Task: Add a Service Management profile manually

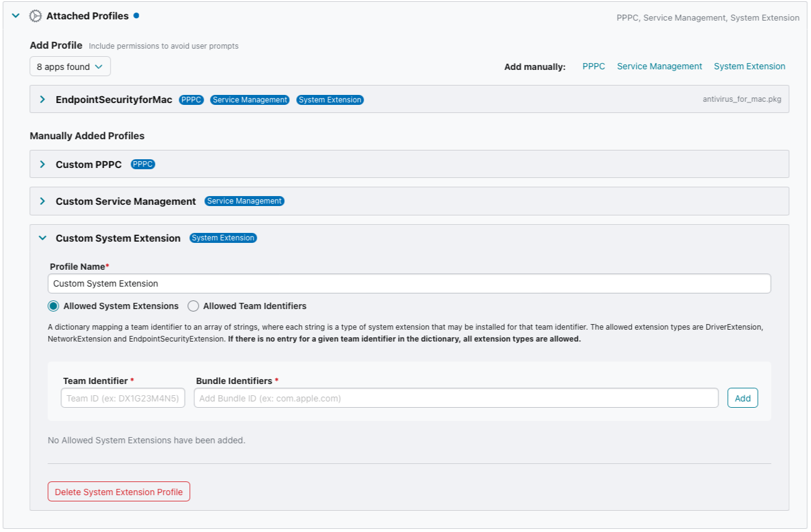Action: click(x=659, y=66)
